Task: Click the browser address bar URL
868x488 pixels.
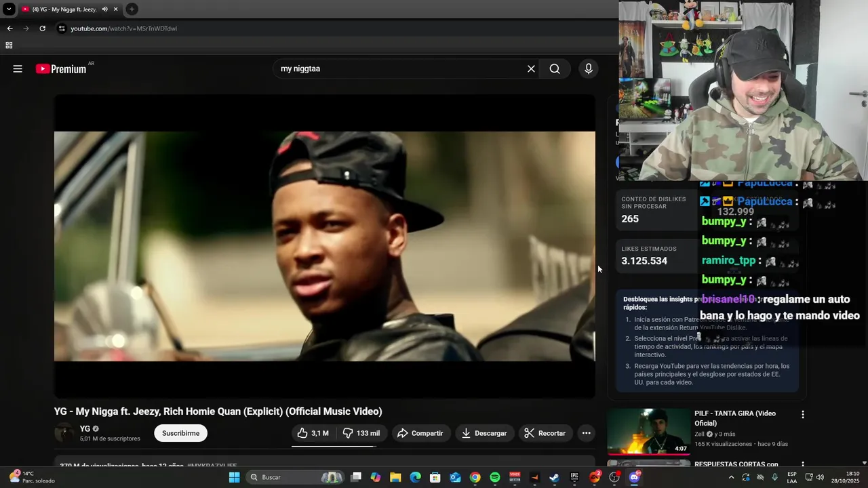Action: coord(124,28)
